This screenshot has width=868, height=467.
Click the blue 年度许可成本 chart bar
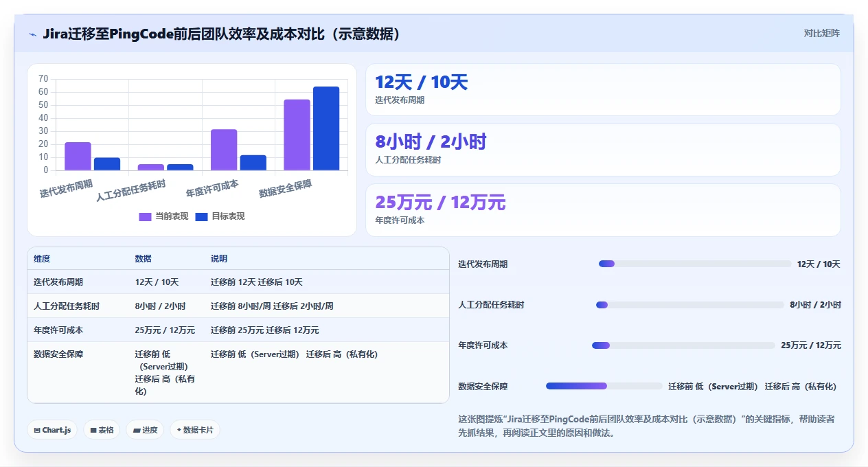click(253, 163)
